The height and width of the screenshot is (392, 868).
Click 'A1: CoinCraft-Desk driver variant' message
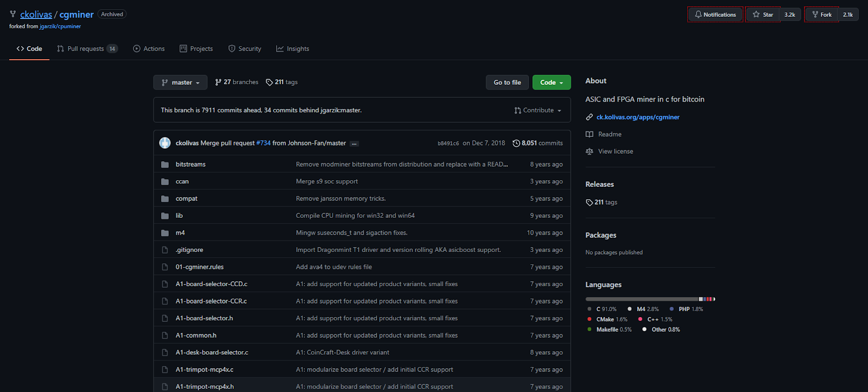343,352
